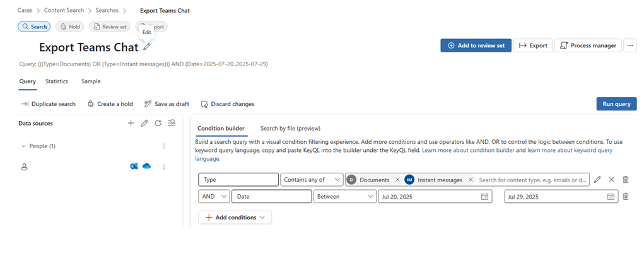Open the Between operator dropdown

[345, 196]
